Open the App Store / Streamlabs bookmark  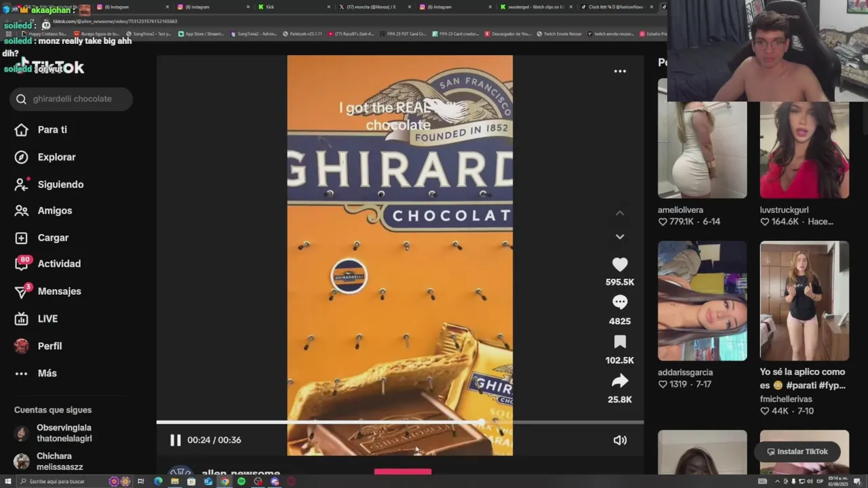click(x=201, y=33)
